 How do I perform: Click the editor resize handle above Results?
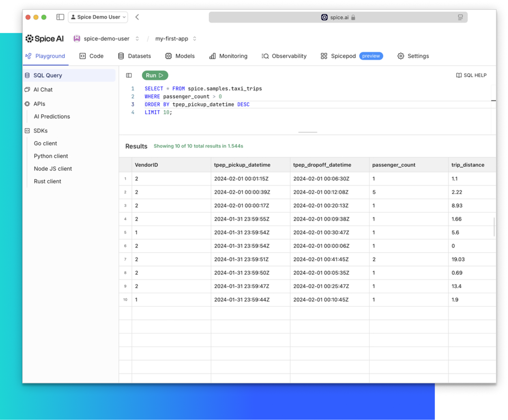coord(308,132)
